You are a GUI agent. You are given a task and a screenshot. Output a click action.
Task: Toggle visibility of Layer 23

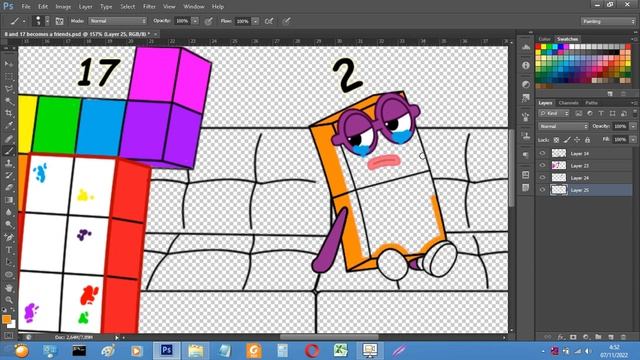point(542,165)
